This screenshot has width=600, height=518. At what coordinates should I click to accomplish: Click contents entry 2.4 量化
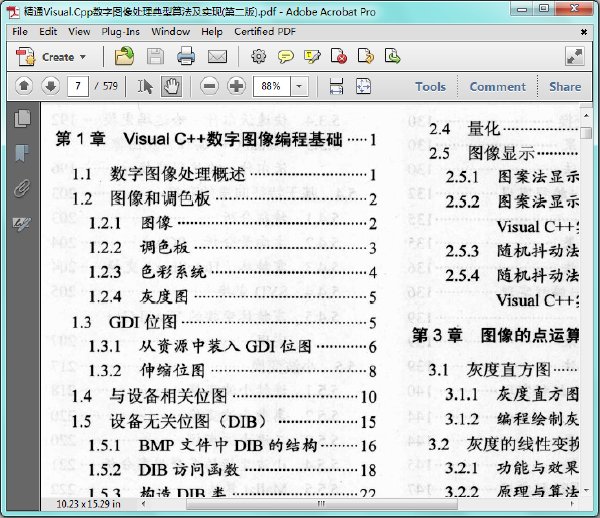click(504, 129)
